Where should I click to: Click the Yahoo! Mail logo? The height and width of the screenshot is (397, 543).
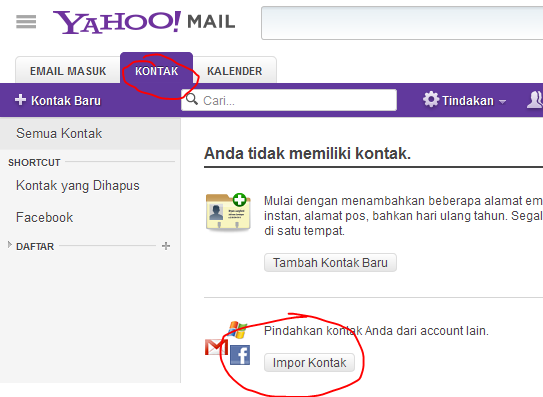tap(144, 22)
